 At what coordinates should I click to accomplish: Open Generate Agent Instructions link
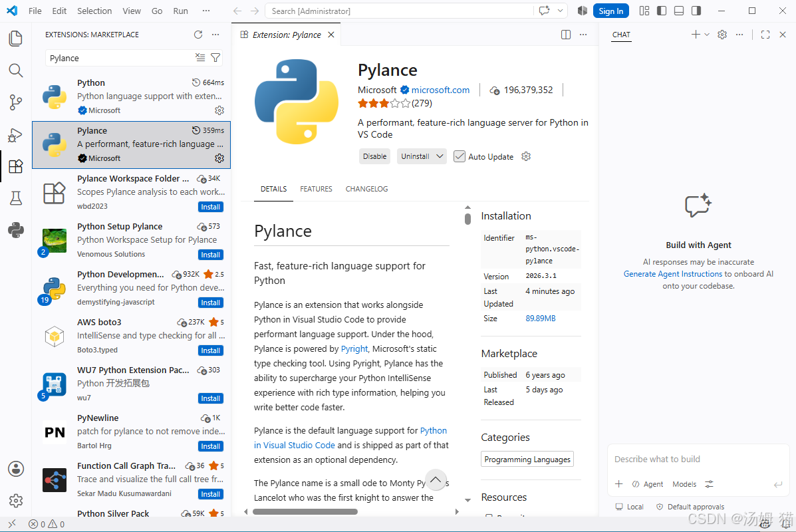pos(672,273)
